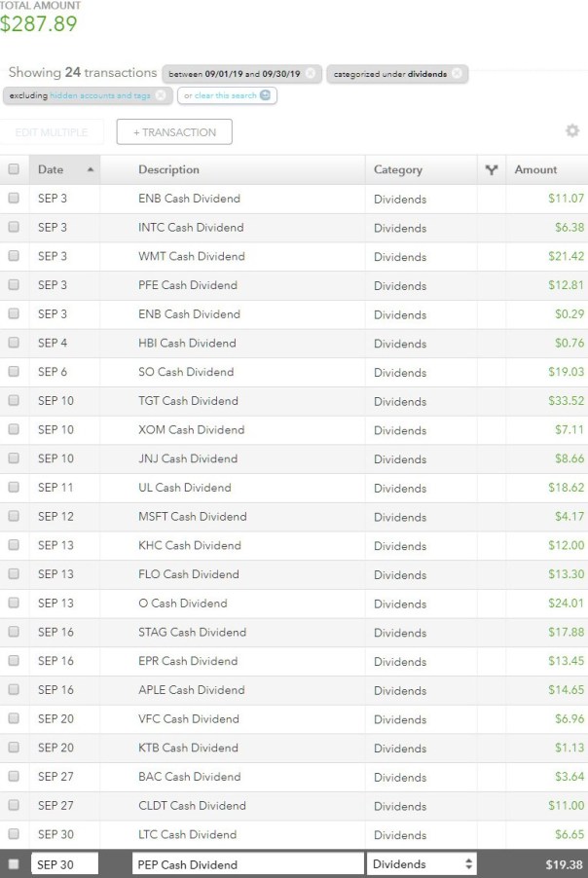This screenshot has height=878, width=588.
Task: Tick the checkbox for STAG Cash Dividend
Action: 14,633
